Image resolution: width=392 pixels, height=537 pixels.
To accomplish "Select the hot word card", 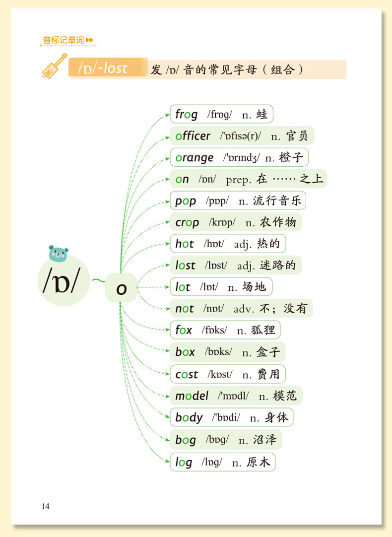I will click(228, 244).
